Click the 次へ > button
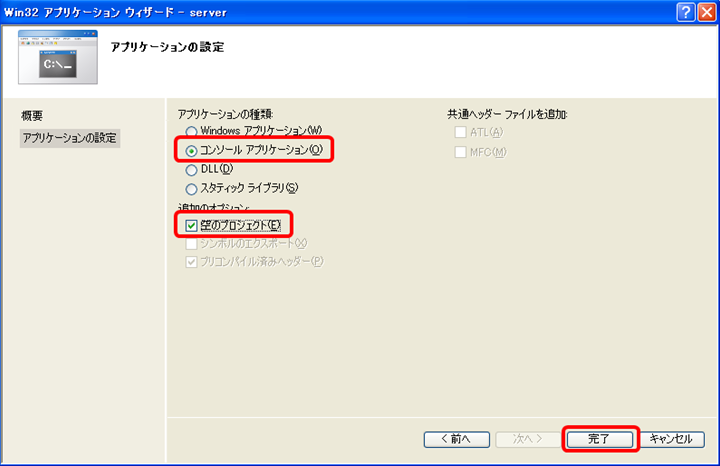The height and width of the screenshot is (466, 720). click(x=528, y=439)
